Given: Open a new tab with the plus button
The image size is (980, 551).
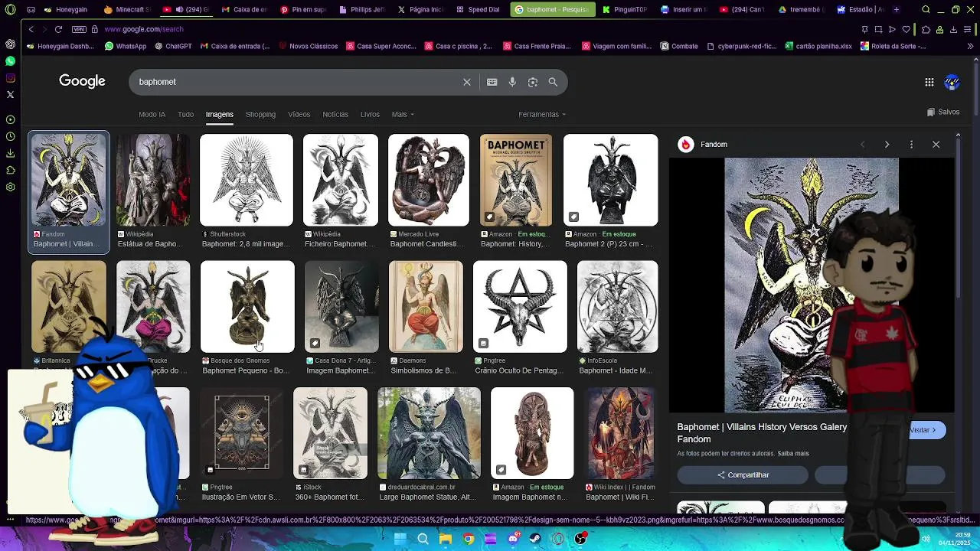Looking at the screenshot, I should (897, 10).
